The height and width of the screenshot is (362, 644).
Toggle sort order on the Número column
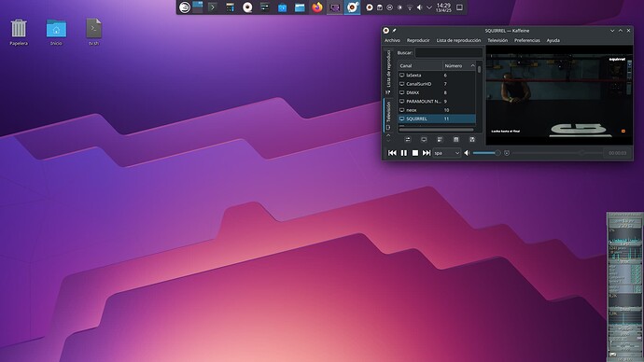pos(459,65)
